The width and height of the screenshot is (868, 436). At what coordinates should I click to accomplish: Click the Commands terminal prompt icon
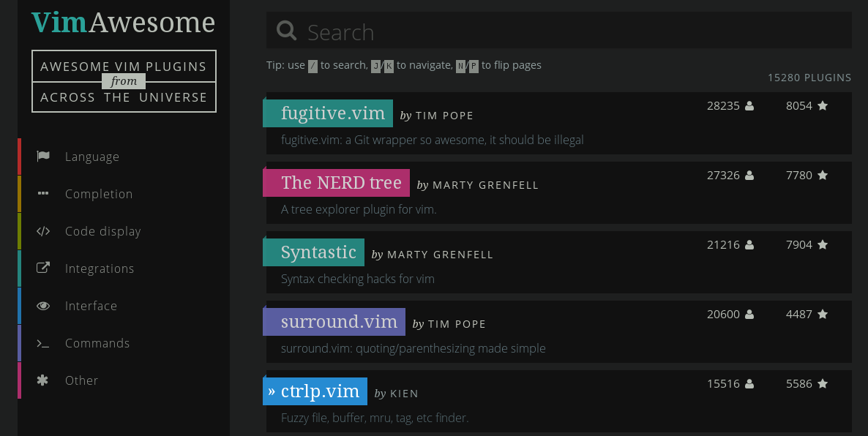43,343
